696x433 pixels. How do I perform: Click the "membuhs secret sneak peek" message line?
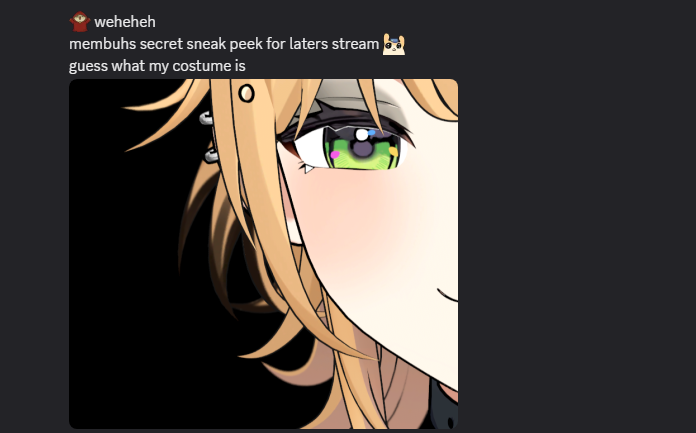click(224, 44)
